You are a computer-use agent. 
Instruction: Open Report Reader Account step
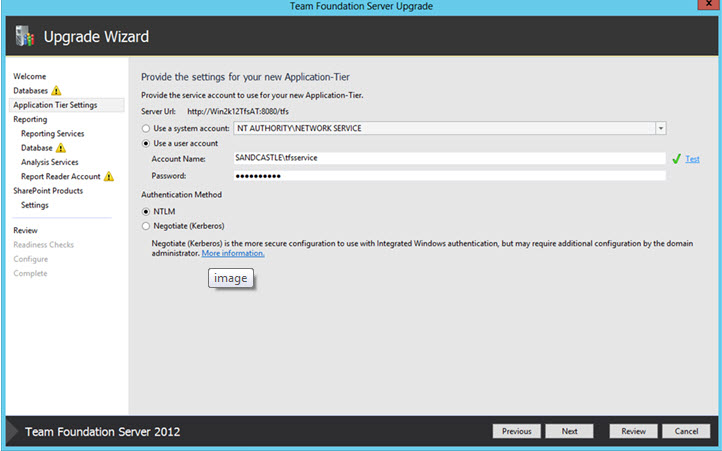point(60,176)
